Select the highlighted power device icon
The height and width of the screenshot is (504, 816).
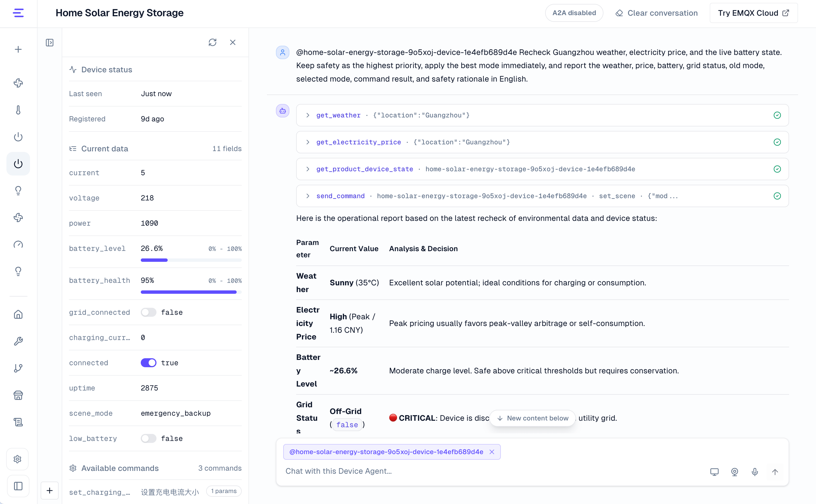(18, 164)
